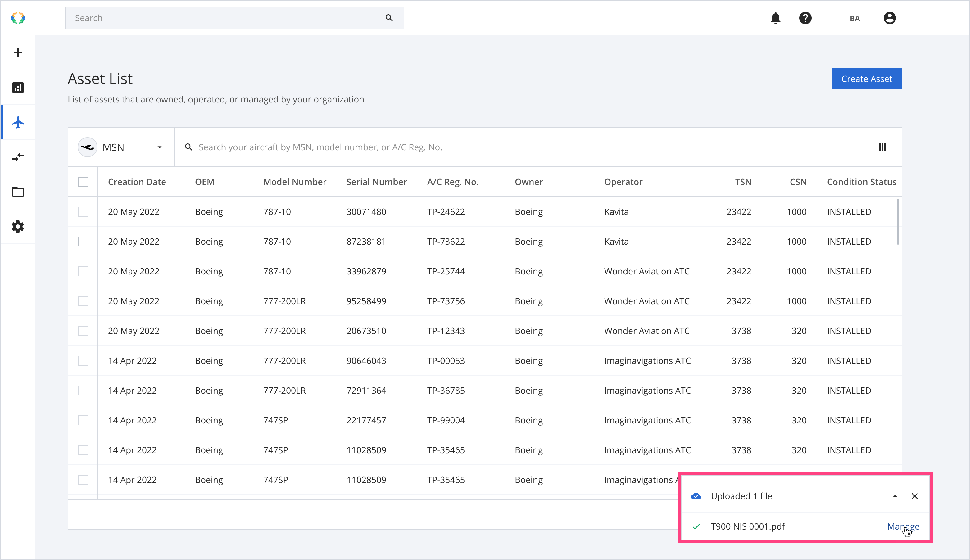
Task: Sort by OEM column header
Action: pos(205,182)
